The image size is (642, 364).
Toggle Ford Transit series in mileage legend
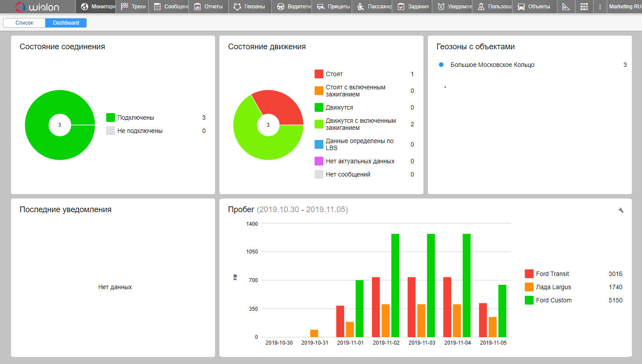(x=552, y=274)
